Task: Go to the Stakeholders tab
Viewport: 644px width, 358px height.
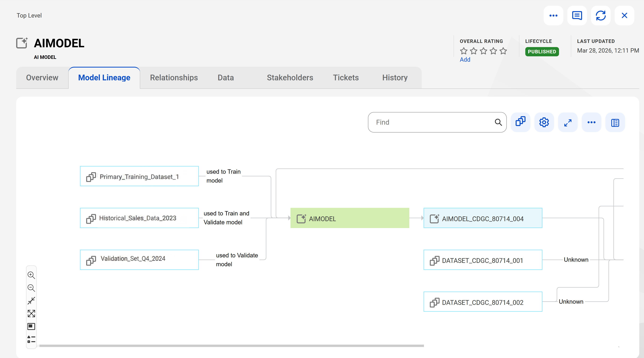Action: click(290, 78)
